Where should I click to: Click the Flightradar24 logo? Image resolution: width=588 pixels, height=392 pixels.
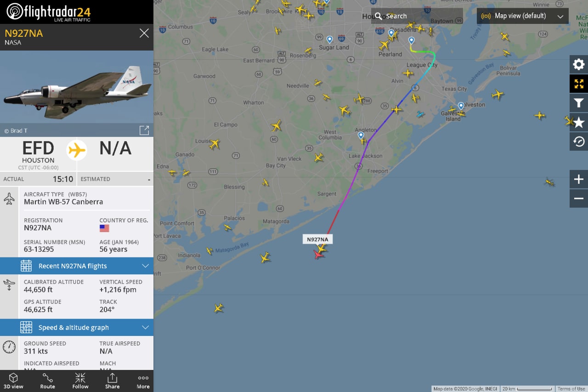[x=48, y=11]
